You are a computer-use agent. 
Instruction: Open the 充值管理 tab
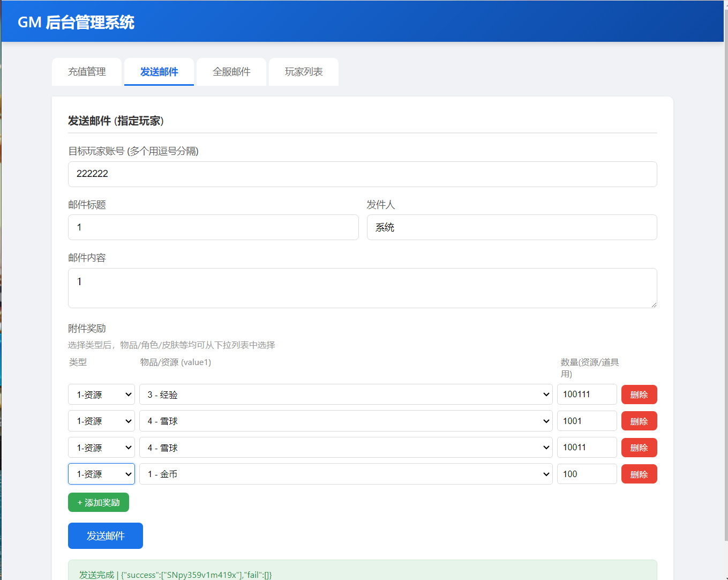click(x=87, y=72)
